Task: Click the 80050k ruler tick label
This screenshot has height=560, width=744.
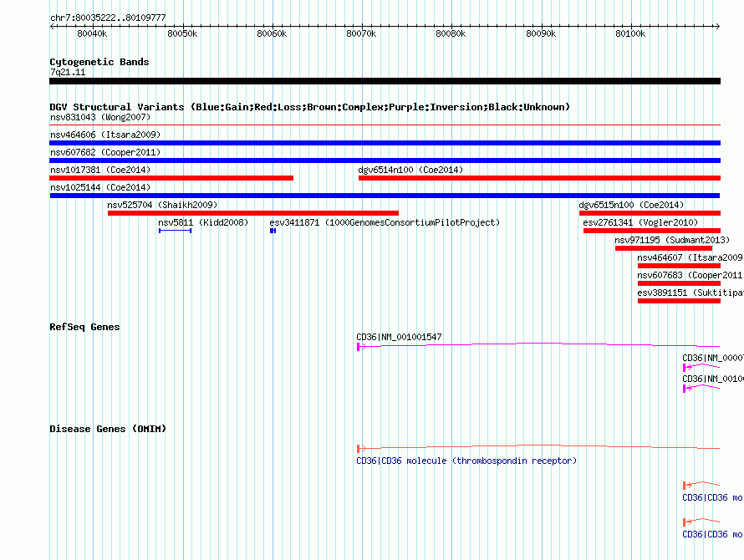Action: (x=182, y=33)
